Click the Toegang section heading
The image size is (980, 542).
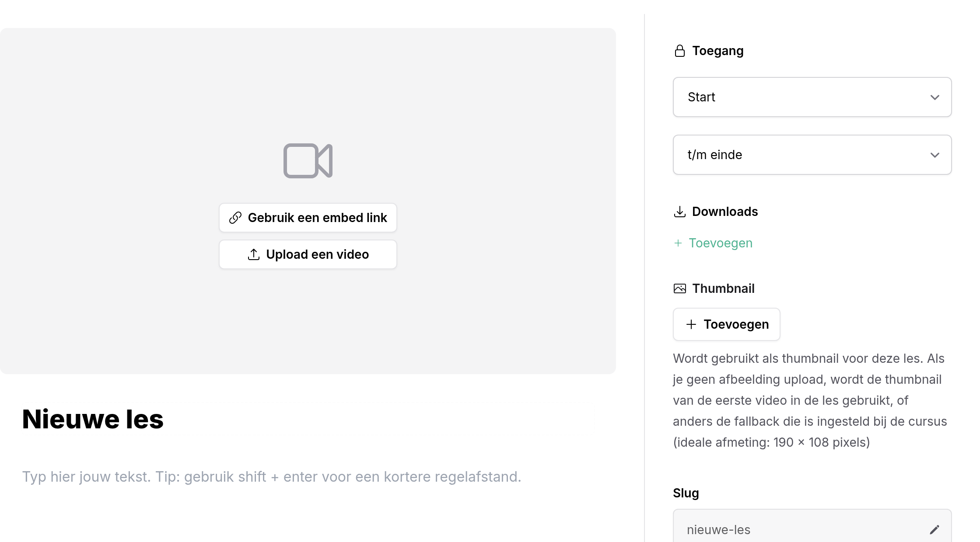click(x=718, y=51)
